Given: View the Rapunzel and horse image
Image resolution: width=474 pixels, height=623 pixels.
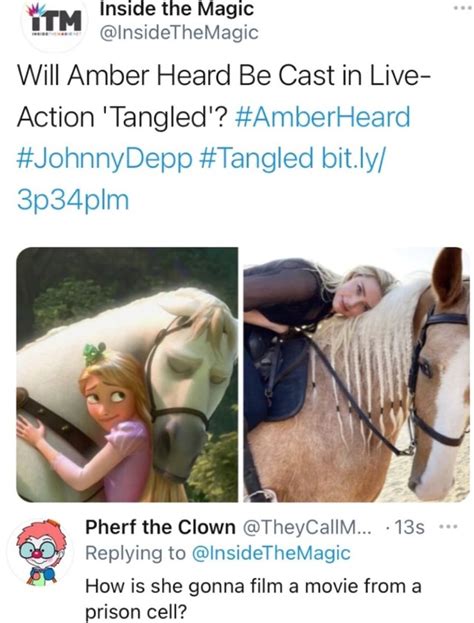Looking at the screenshot, I should click(x=127, y=374).
